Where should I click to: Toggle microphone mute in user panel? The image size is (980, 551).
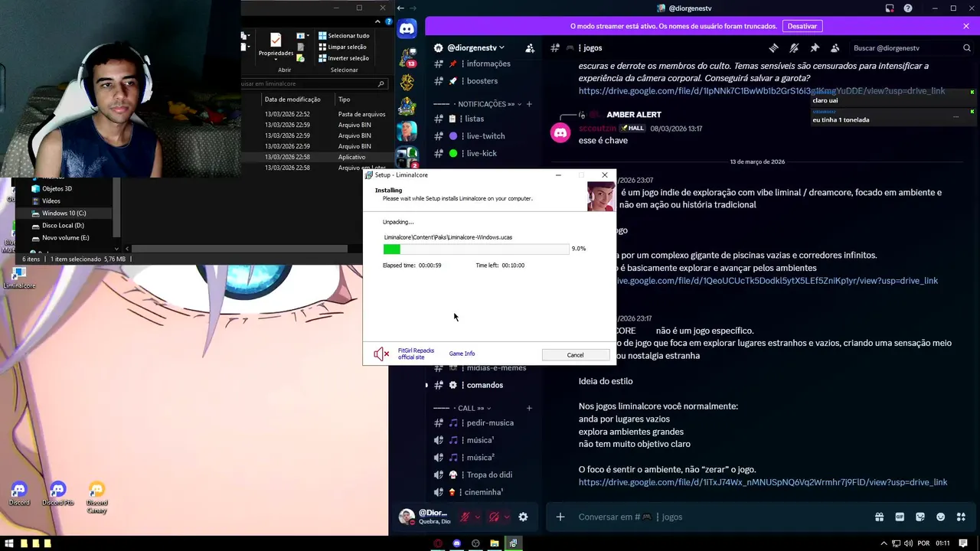click(464, 517)
